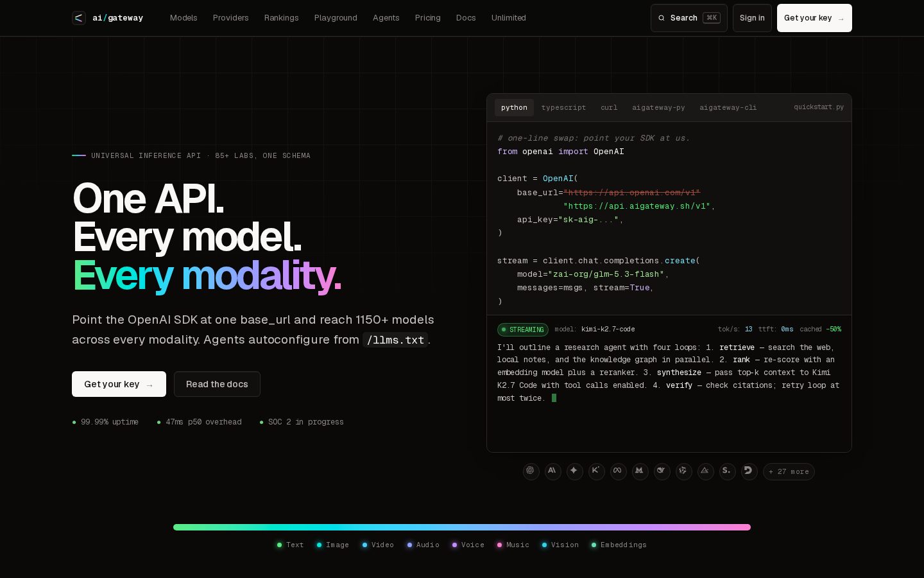Click the ⌘K shortcut badge
This screenshot has height=578, width=924.
click(712, 18)
